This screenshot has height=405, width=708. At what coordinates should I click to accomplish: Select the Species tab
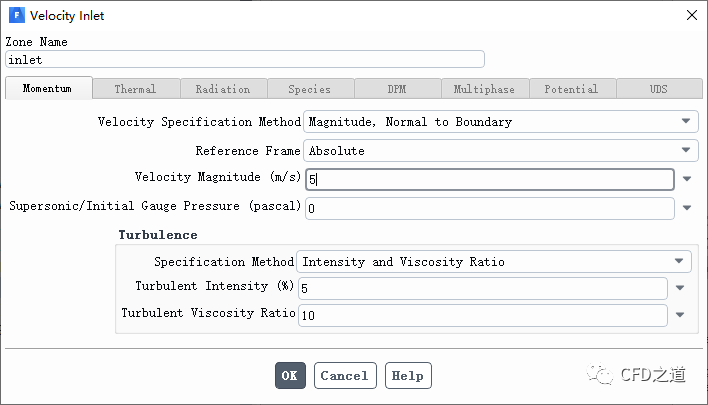pos(309,89)
